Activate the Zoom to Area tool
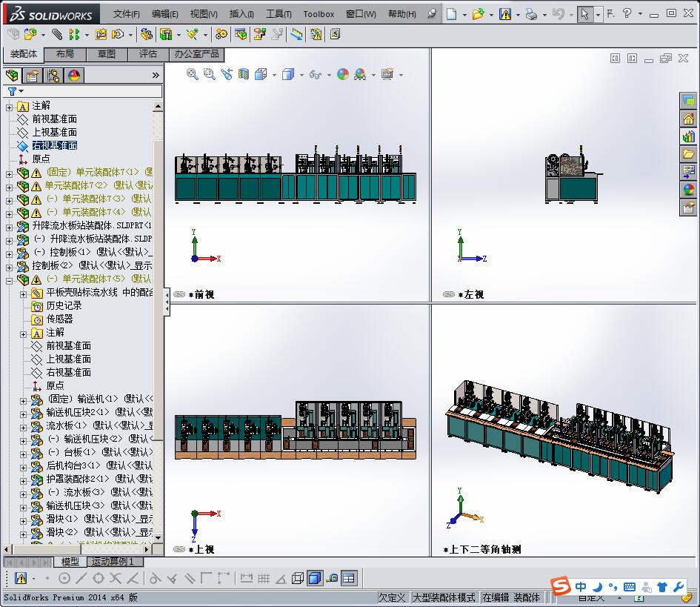 click(210, 74)
